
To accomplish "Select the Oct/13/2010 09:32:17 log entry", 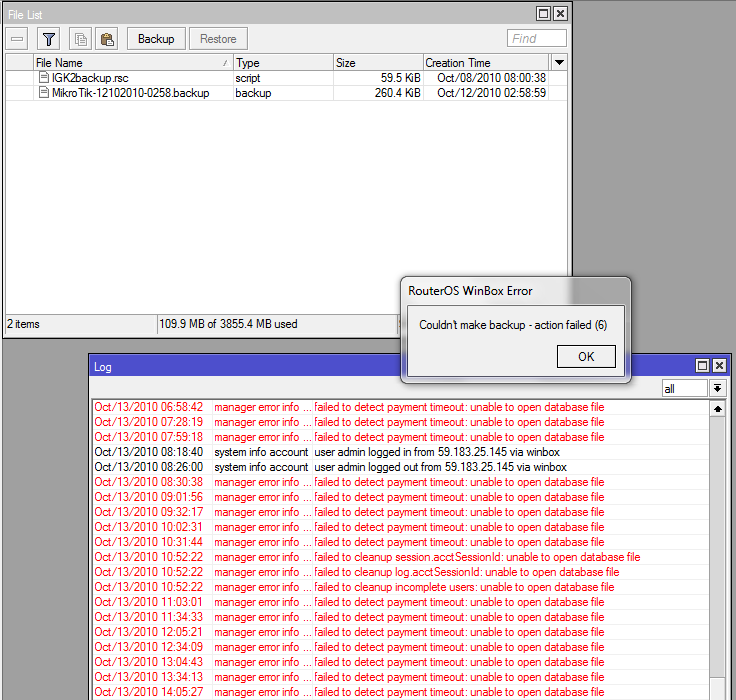I will (x=400, y=512).
